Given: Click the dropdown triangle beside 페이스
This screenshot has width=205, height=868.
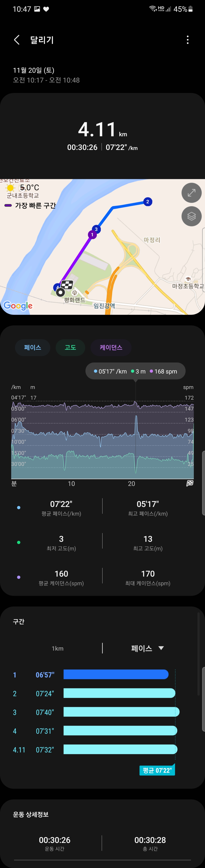Looking at the screenshot, I should [x=161, y=648].
